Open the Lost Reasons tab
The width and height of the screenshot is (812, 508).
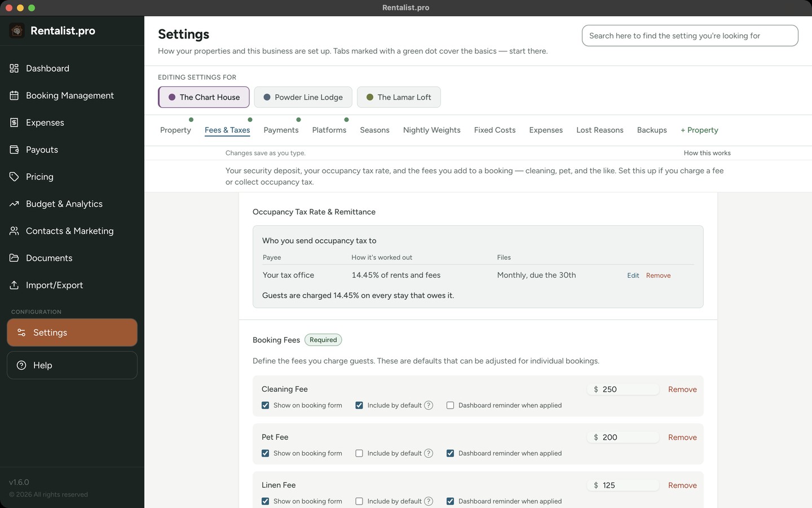[600, 130]
